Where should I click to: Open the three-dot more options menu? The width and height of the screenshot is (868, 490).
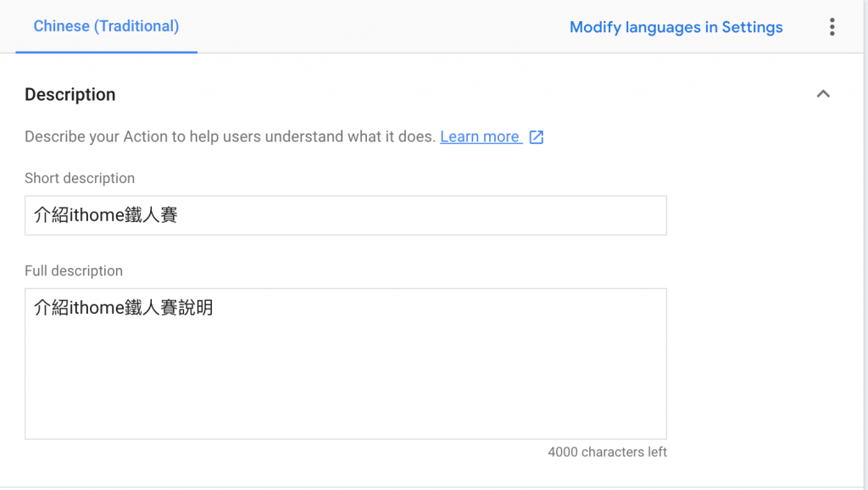[x=832, y=27]
